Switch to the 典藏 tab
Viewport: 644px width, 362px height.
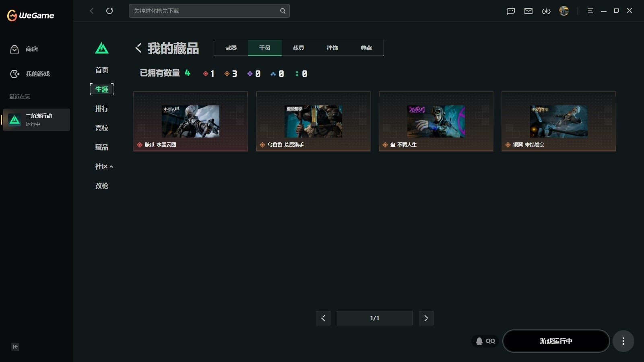click(x=366, y=48)
